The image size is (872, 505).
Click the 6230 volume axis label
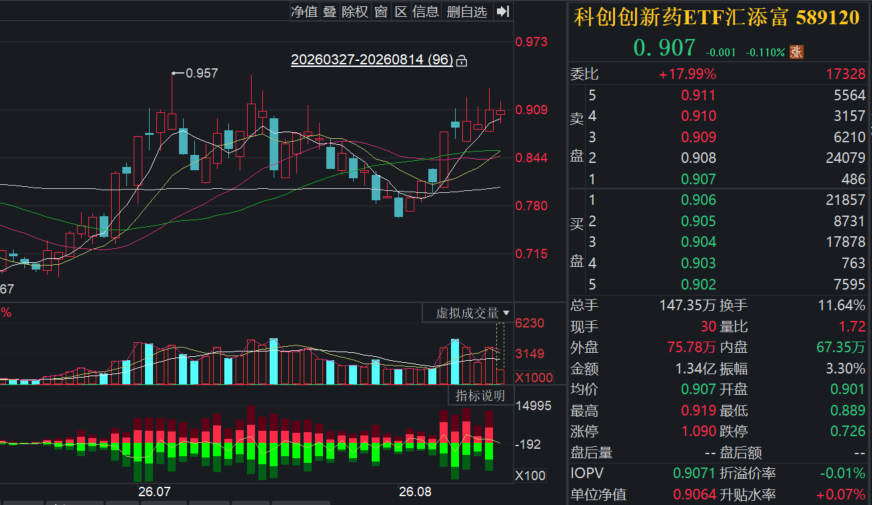pos(529,323)
